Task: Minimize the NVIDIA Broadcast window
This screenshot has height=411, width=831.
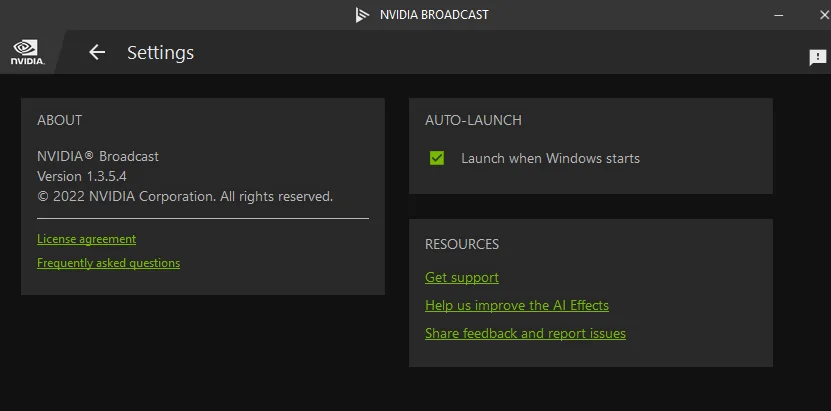Action: pos(779,15)
